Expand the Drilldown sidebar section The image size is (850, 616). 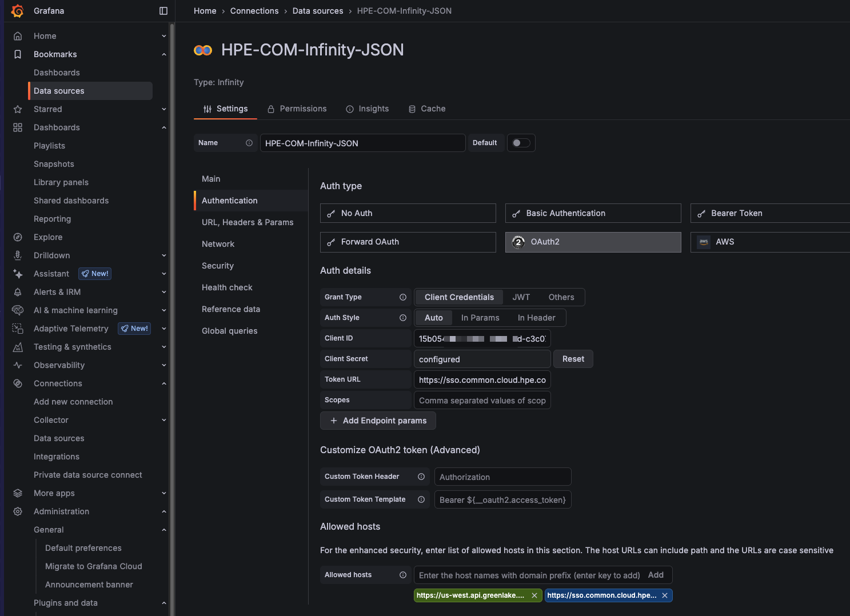(164, 255)
